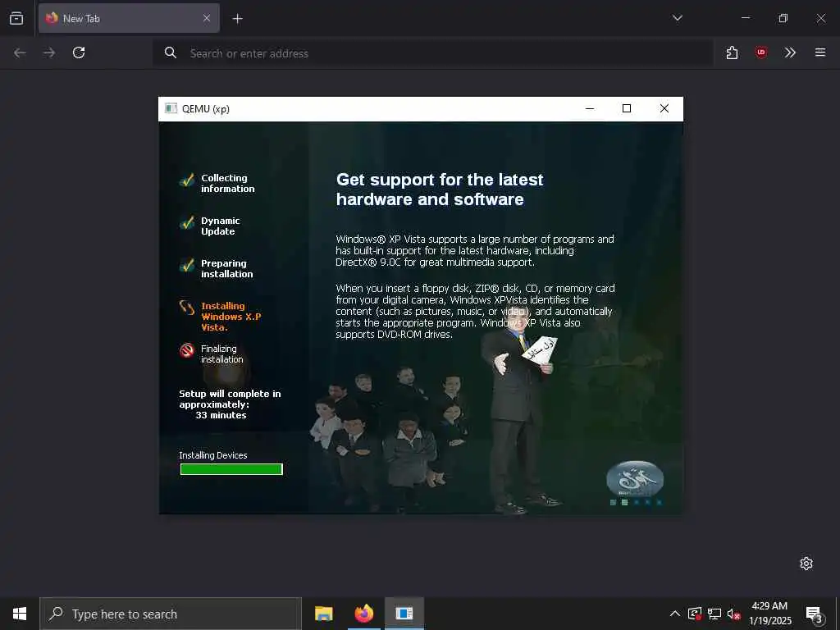Screen dimensions: 840x630
Task: Expand the list all tabs chevron
Action: tap(677, 18)
